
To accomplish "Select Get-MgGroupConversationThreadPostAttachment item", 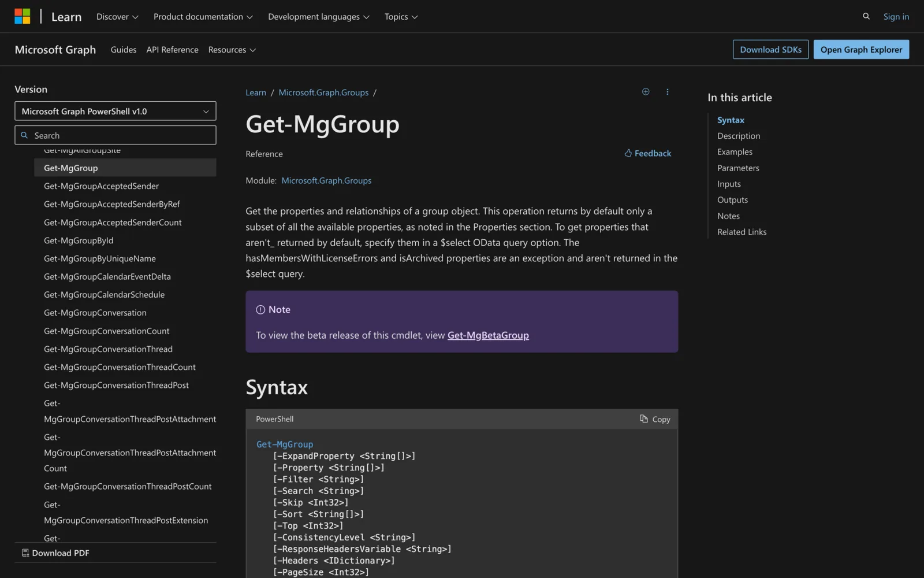I will click(130, 412).
